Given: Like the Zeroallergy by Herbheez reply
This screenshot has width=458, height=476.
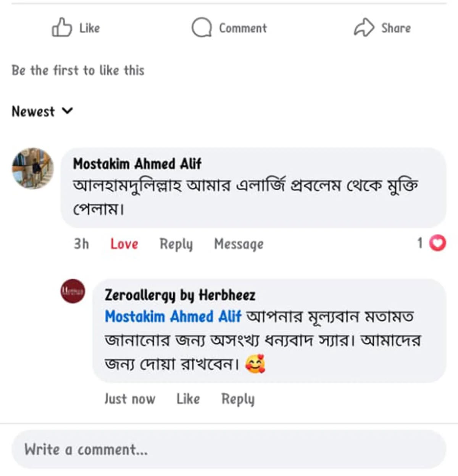Looking at the screenshot, I should (x=188, y=399).
